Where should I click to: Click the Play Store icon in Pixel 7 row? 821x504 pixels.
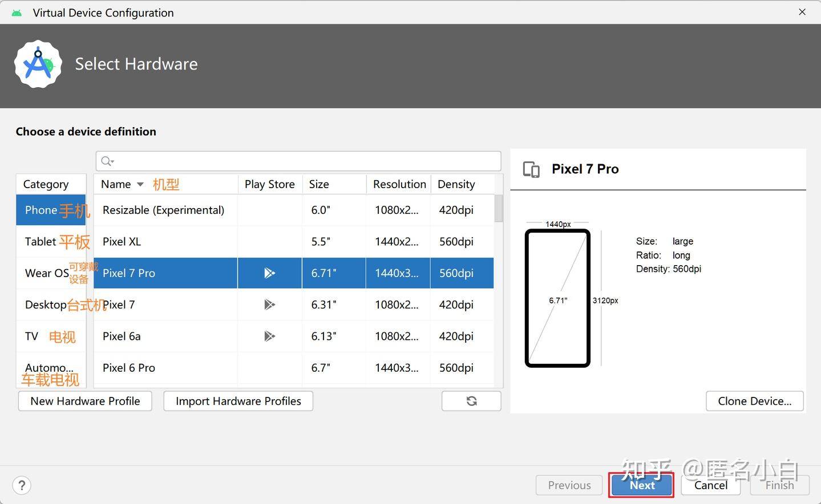(269, 304)
